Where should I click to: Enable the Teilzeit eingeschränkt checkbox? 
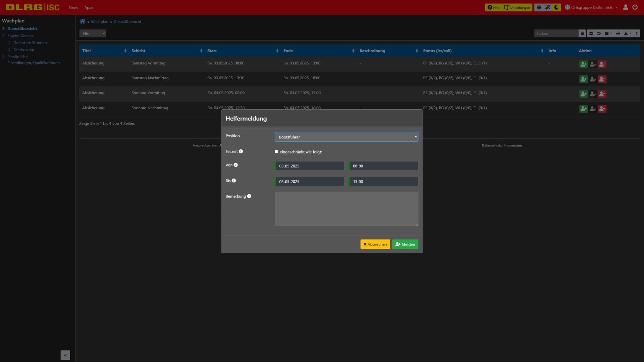(276, 152)
